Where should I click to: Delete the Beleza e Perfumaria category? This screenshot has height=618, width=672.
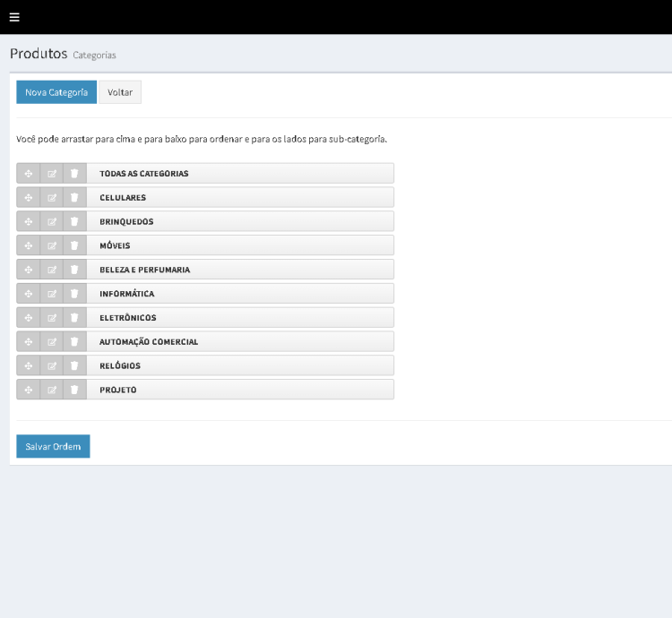(74, 270)
